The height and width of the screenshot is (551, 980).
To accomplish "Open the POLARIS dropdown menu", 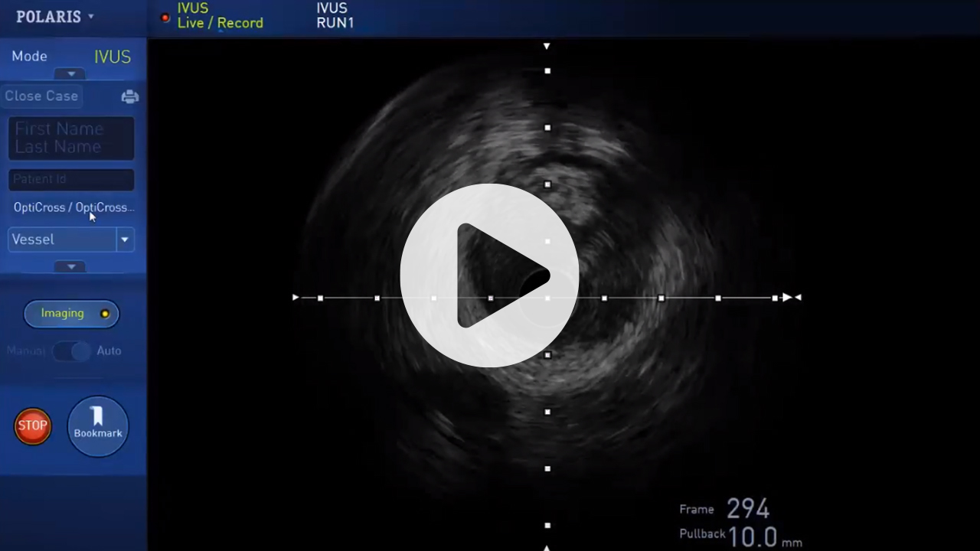I will click(55, 17).
